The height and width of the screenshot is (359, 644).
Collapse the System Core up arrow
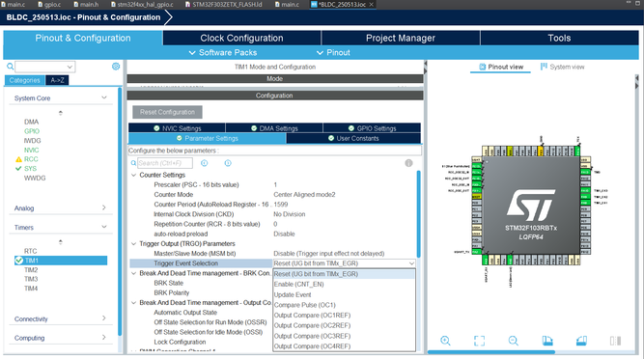pos(61,113)
